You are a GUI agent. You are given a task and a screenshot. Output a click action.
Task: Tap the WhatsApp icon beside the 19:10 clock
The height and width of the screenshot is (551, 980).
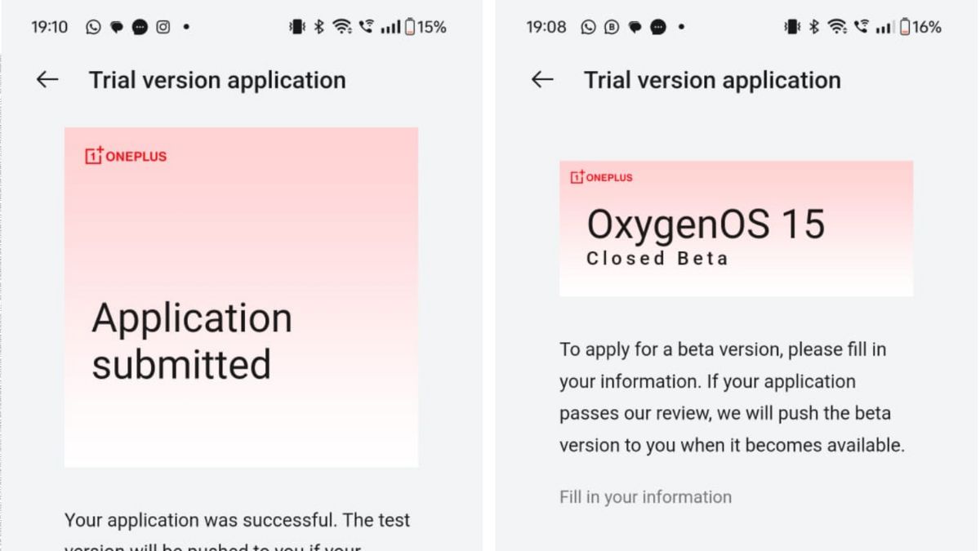[93, 27]
